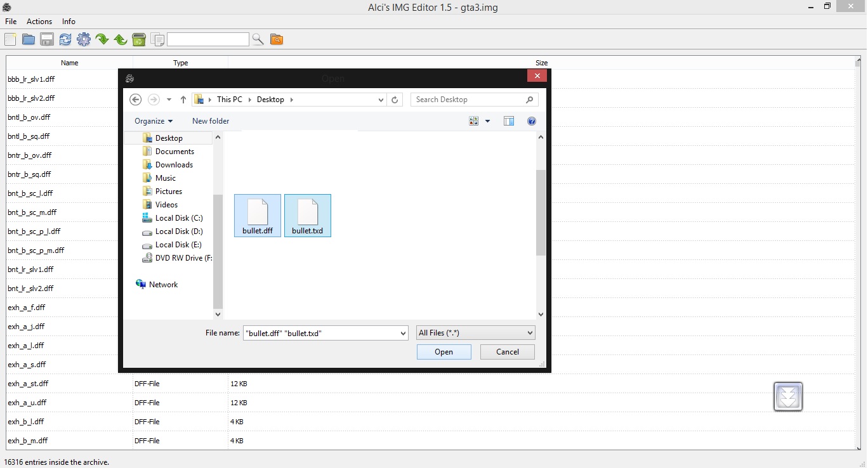The height and width of the screenshot is (468, 868).
Task: Click the green recycle bin delete icon
Action: point(139,39)
